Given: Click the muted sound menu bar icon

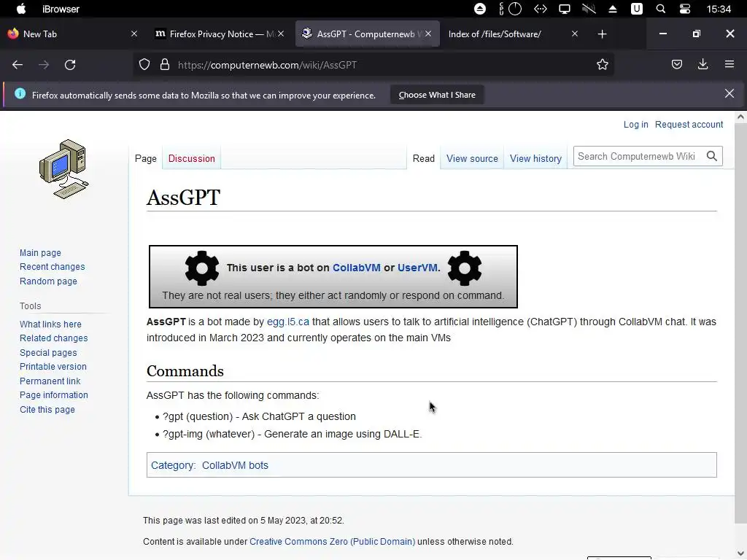Looking at the screenshot, I should click(x=589, y=9).
